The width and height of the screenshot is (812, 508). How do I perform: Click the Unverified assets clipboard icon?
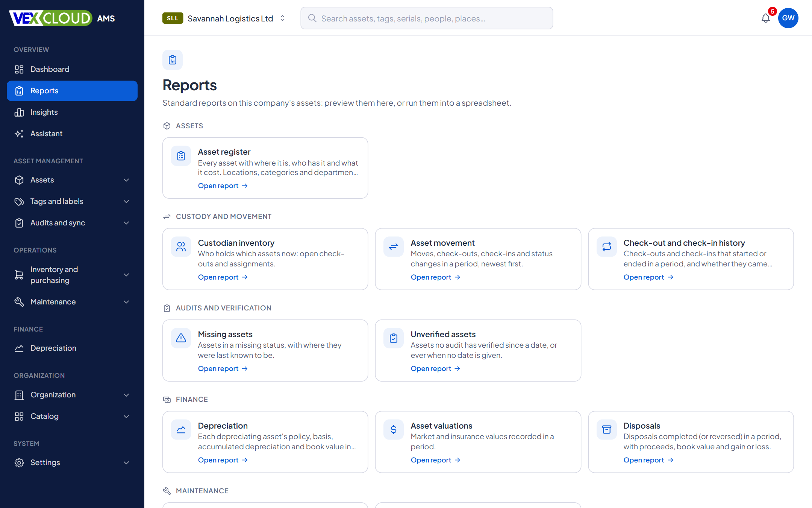(x=394, y=338)
